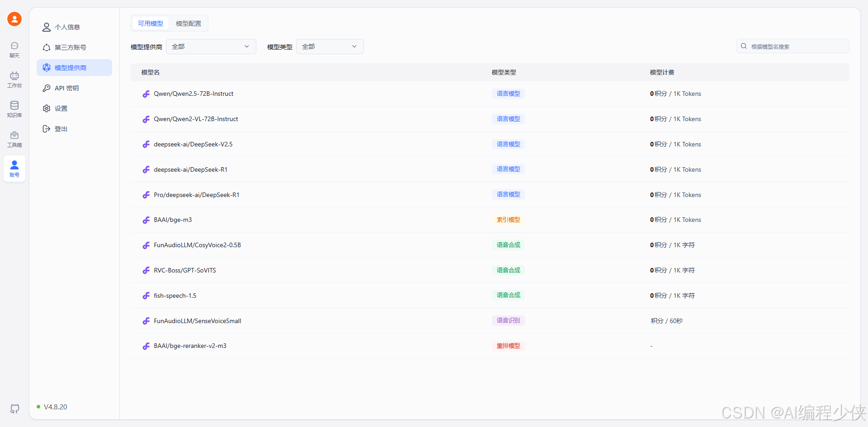
Task: Select the Qwen/Qwen2.5-72B-Instruct model name
Action: (193, 94)
